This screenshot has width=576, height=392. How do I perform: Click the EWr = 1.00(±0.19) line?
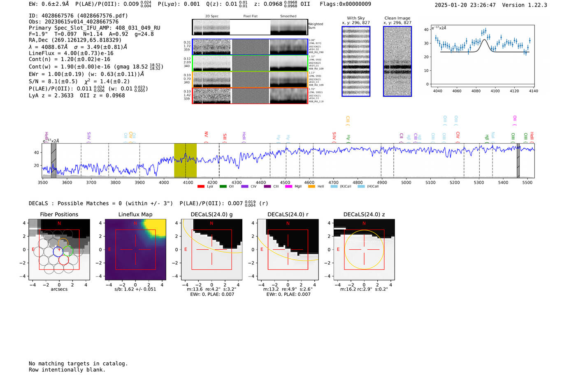(x=86, y=74)
